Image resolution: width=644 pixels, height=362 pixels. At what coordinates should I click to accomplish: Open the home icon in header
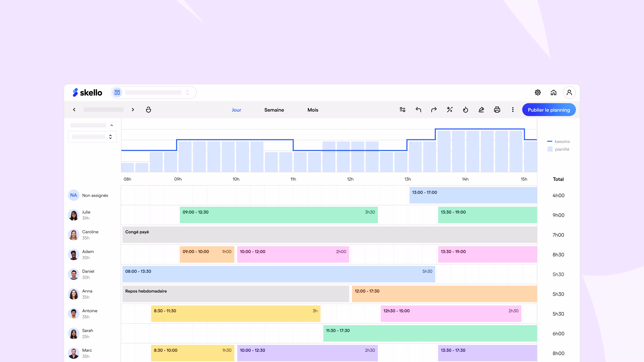[x=553, y=93]
